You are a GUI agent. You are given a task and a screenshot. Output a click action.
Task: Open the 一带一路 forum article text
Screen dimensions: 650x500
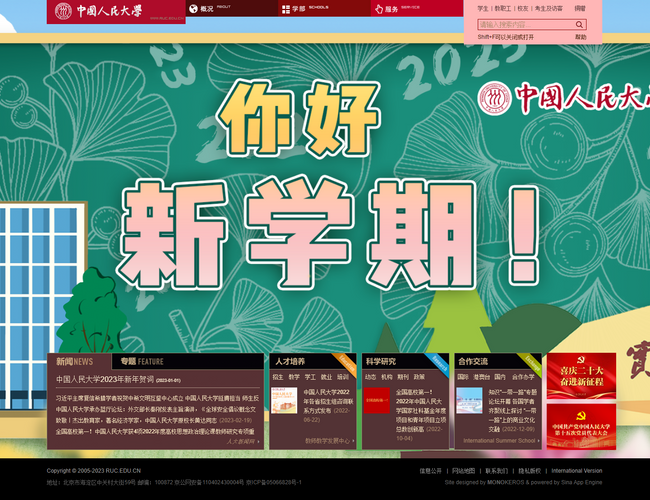click(513, 410)
